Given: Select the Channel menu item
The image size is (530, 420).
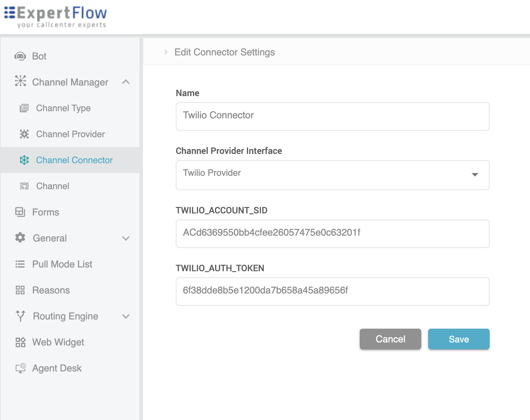Looking at the screenshot, I should [x=53, y=186].
